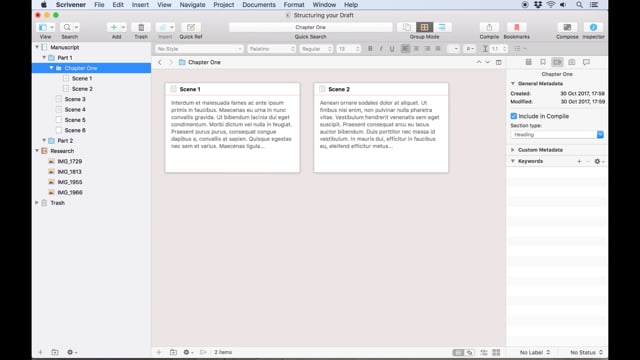Open the Documents menu

(x=259, y=5)
